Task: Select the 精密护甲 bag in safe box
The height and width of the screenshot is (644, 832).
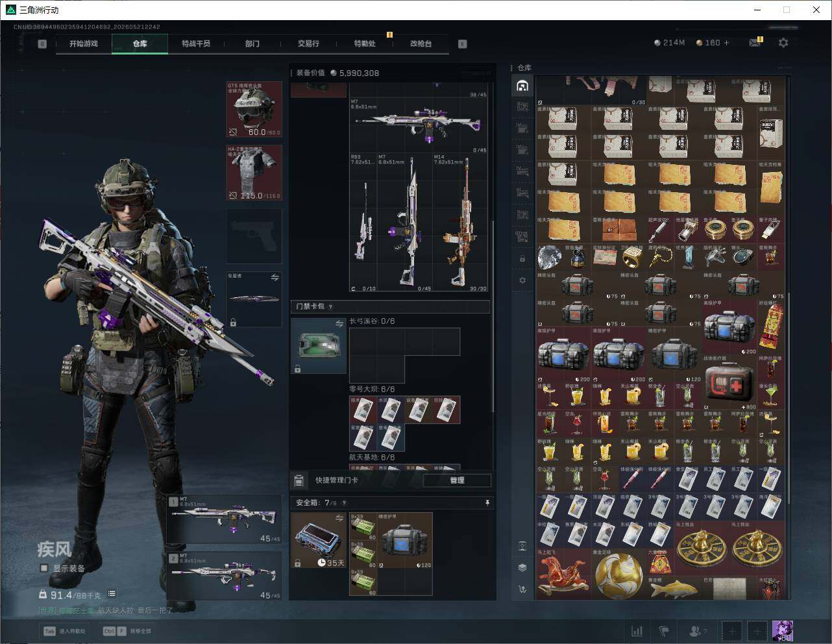Action: point(405,541)
